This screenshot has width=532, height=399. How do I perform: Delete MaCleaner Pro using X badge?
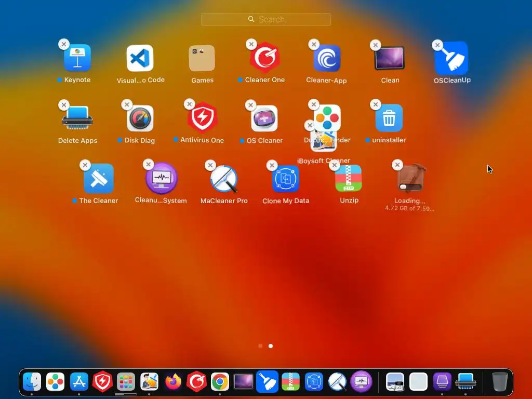[210, 165]
